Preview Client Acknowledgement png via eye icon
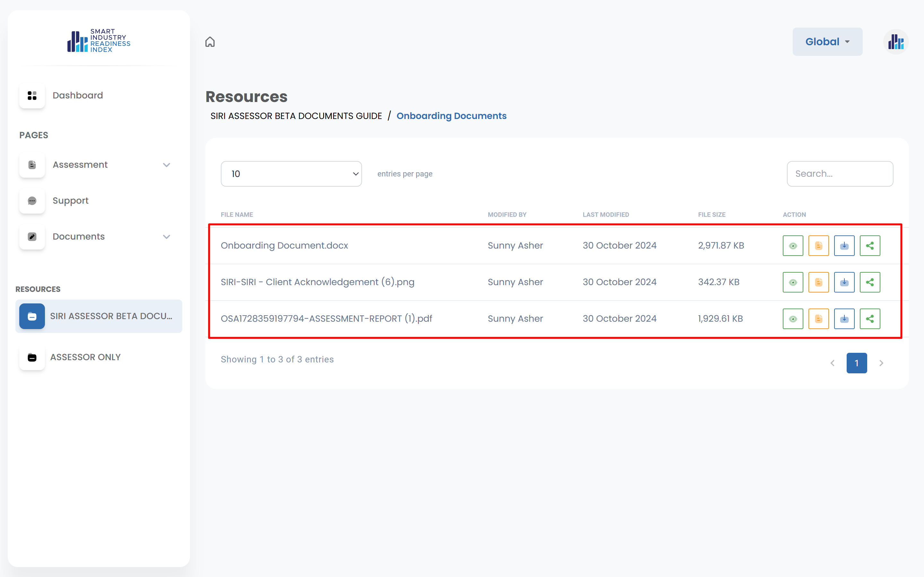924x577 pixels. point(793,282)
